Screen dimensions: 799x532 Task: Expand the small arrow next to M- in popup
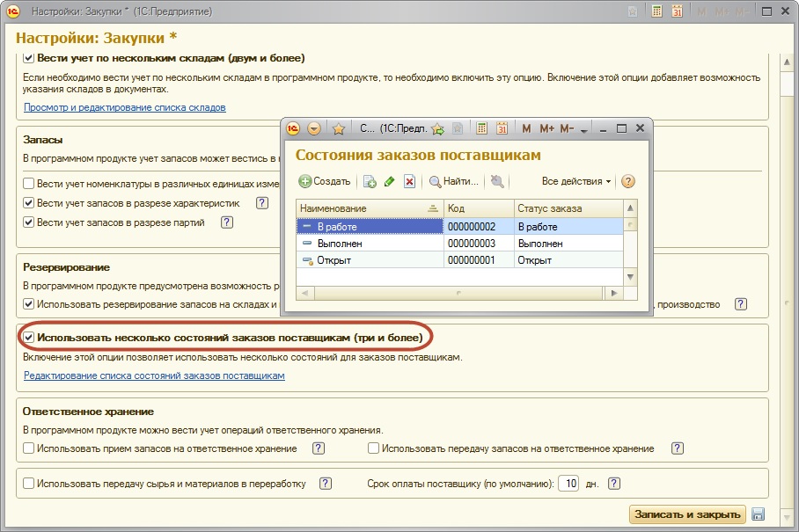[584, 130]
